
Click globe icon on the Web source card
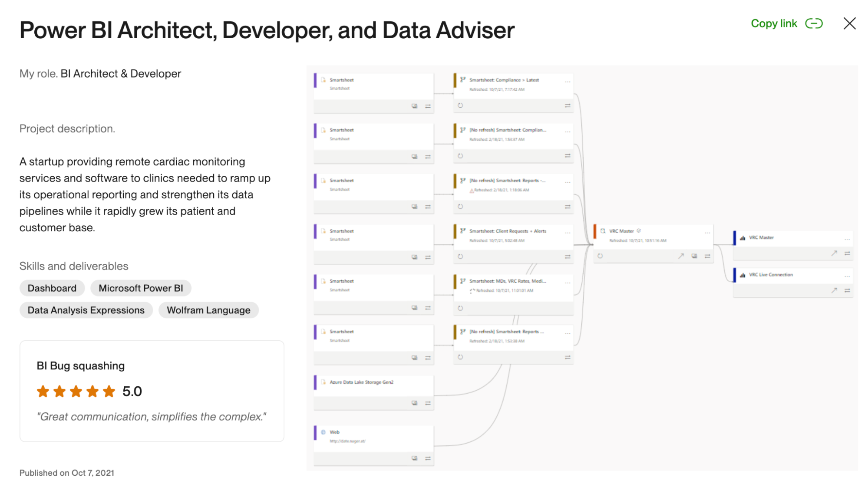pos(323,432)
